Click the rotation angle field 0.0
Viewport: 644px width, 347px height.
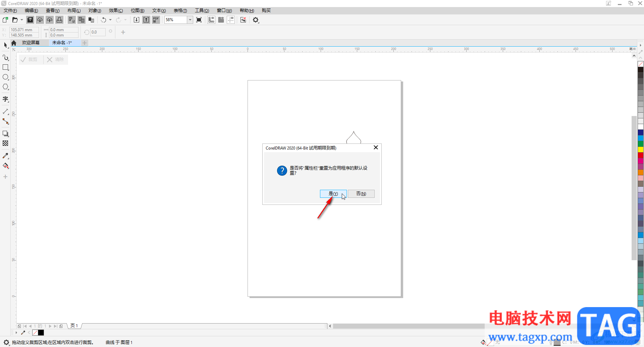98,32
